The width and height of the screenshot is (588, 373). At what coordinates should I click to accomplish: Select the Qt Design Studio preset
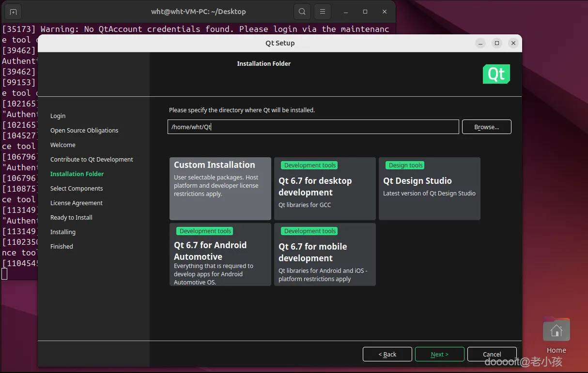click(429, 188)
